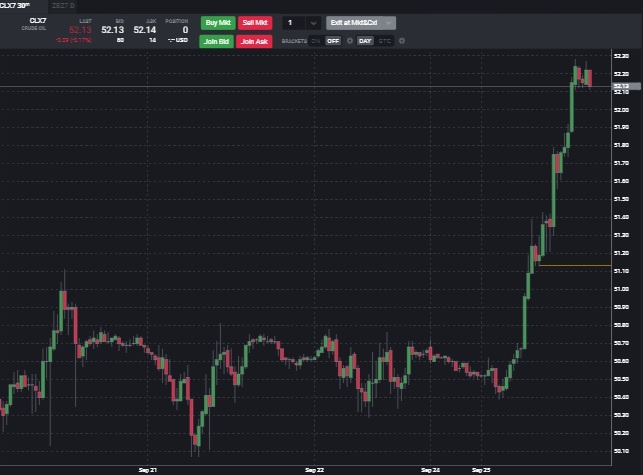Click the Exit at Mkt&Cxl button

pyautogui.click(x=353, y=22)
